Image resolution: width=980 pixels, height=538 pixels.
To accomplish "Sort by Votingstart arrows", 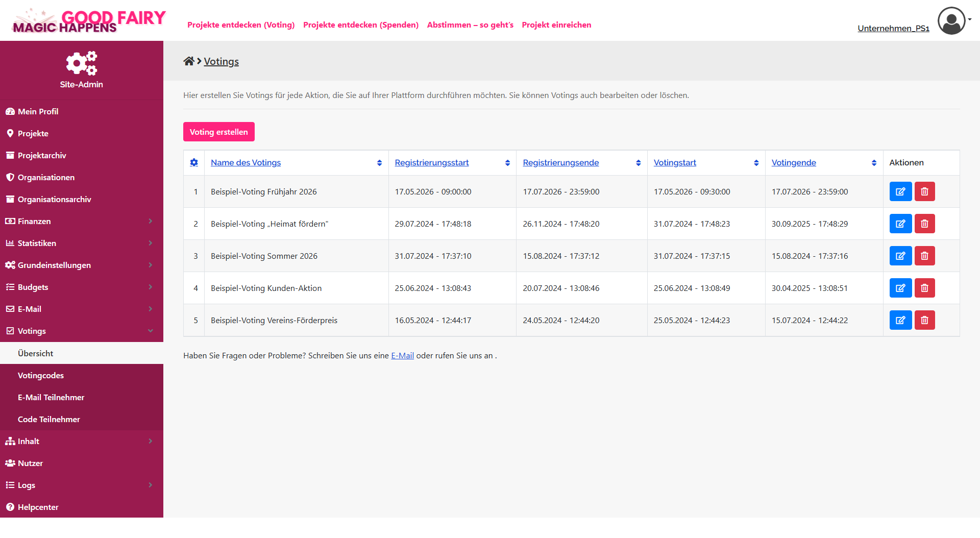I will pos(756,163).
